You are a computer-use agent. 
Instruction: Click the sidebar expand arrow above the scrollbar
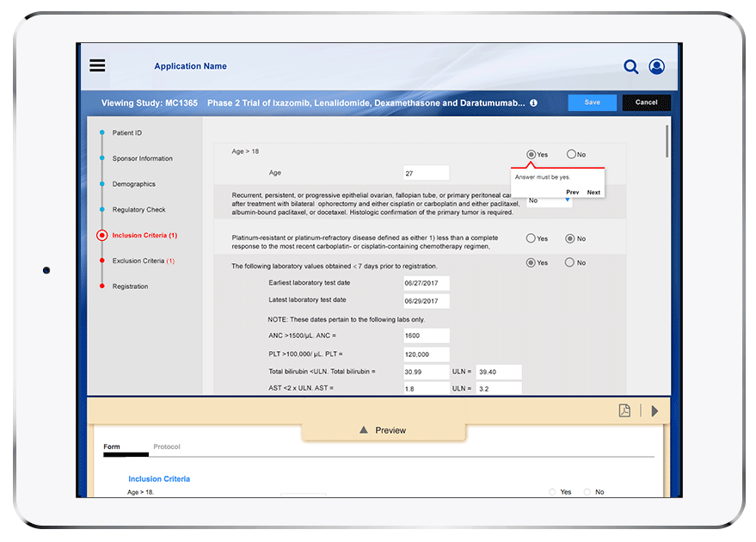[654, 410]
